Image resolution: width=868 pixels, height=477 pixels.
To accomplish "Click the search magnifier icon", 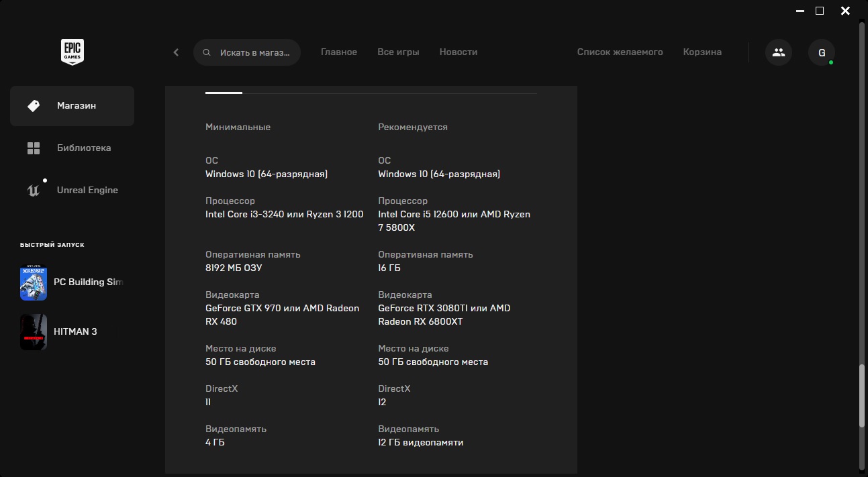I will pos(207,52).
